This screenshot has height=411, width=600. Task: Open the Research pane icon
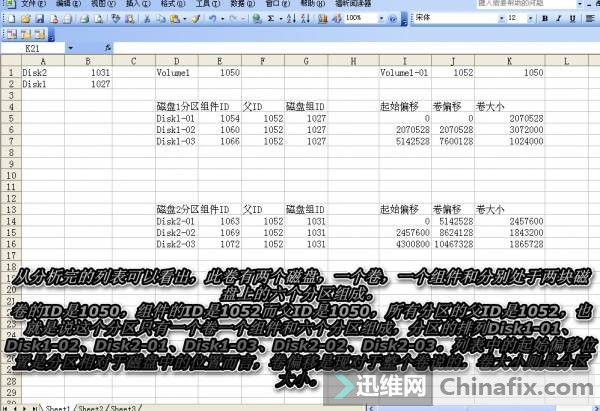click(129, 18)
